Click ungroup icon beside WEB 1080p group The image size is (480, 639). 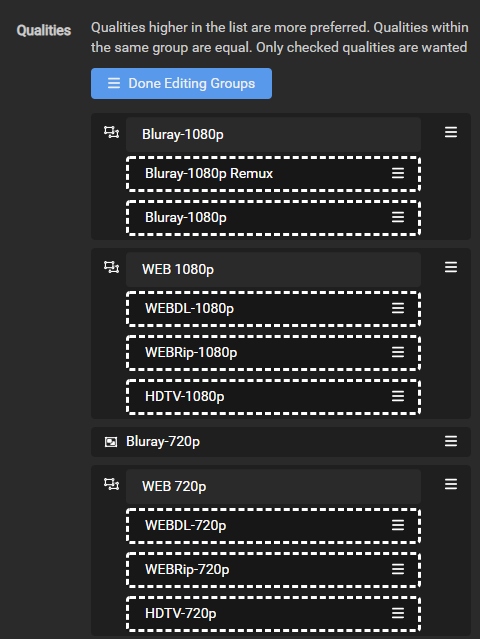[111, 267]
